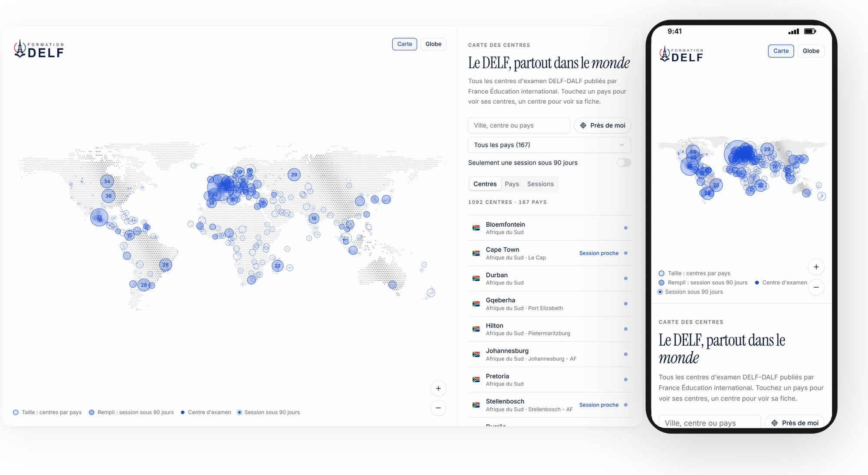
Task: Switch desktop view to Globe
Action: tap(433, 44)
